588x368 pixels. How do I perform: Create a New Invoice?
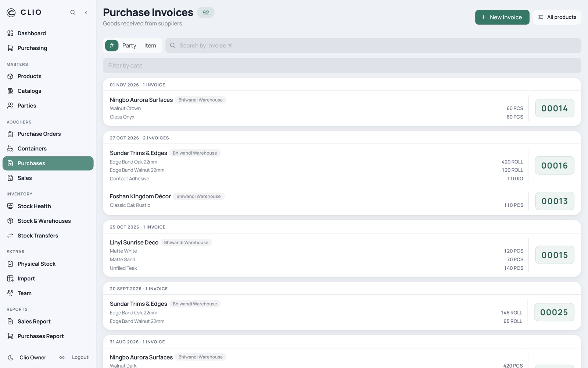pyautogui.click(x=502, y=17)
